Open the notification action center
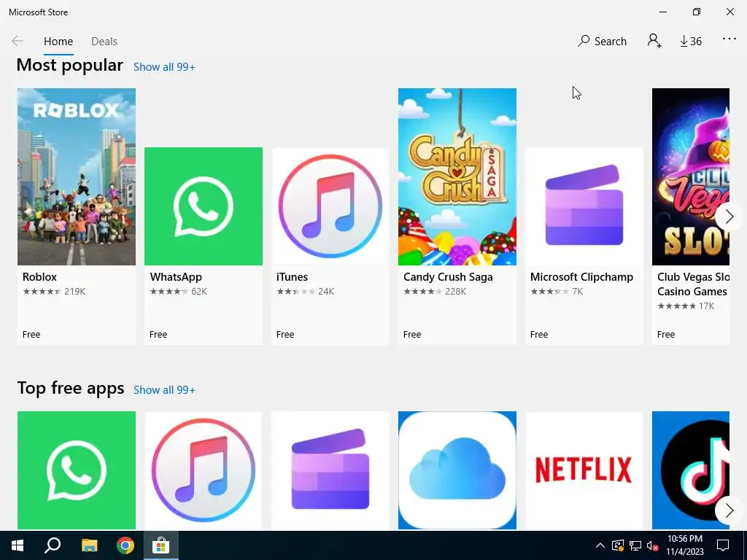The image size is (747, 560). click(x=723, y=545)
